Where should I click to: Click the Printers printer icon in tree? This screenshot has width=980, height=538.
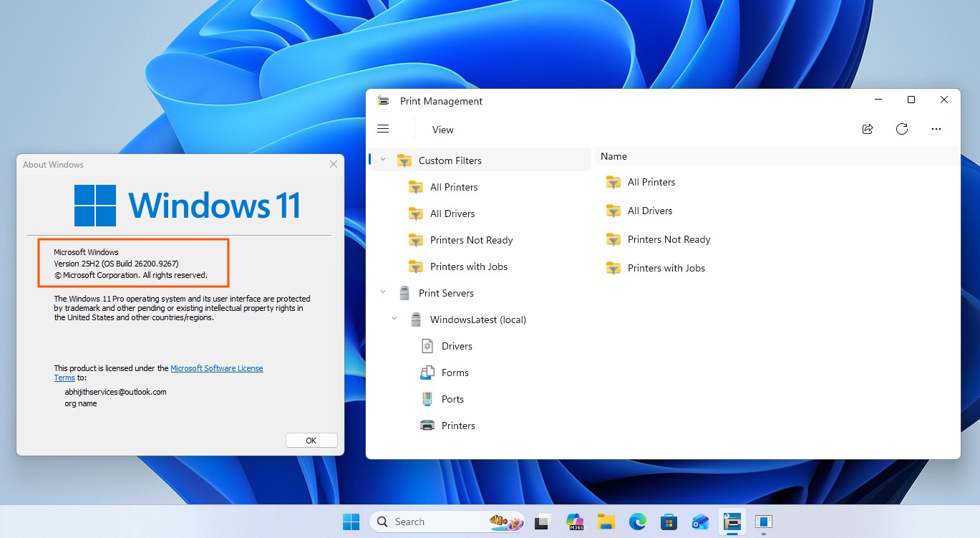(427, 426)
